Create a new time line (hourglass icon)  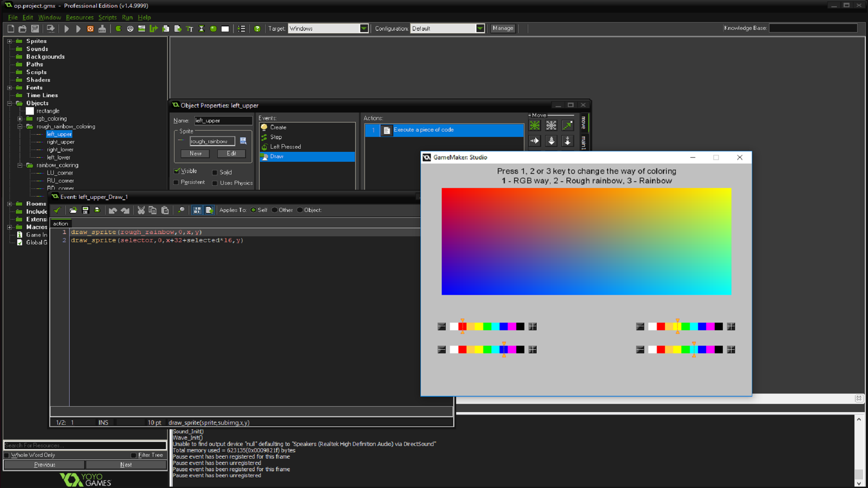point(202,28)
